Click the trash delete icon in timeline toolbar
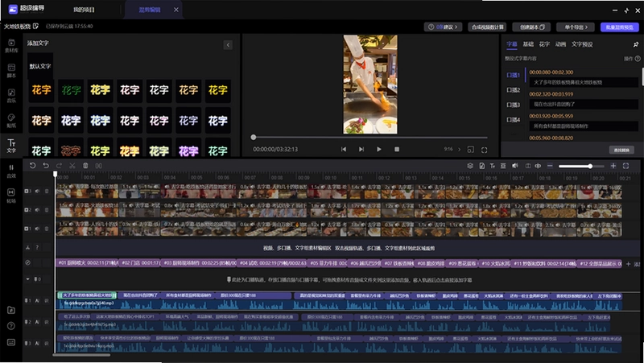644x363 pixels. point(85,166)
